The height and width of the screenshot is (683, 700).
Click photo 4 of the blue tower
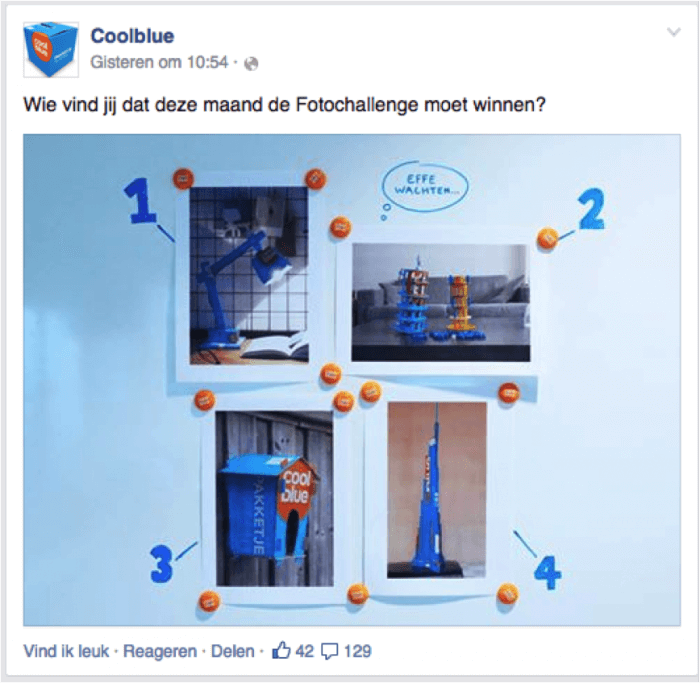tap(437, 490)
